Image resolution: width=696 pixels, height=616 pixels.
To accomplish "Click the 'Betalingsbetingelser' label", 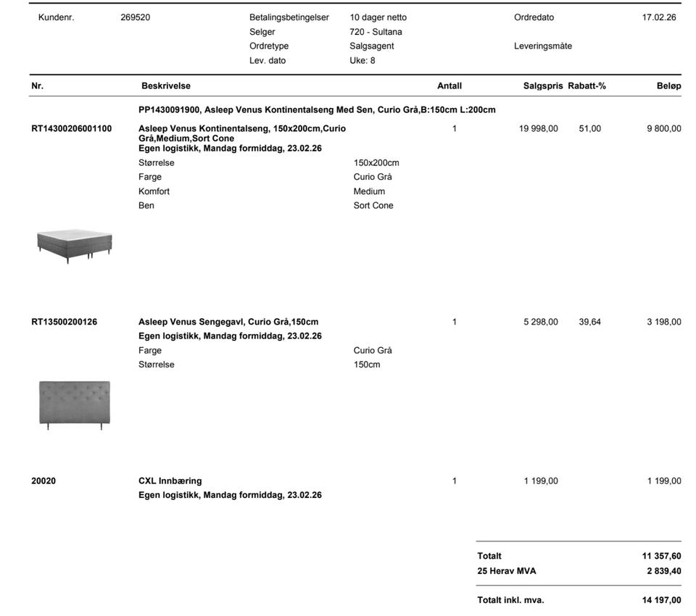I will pos(289,17).
